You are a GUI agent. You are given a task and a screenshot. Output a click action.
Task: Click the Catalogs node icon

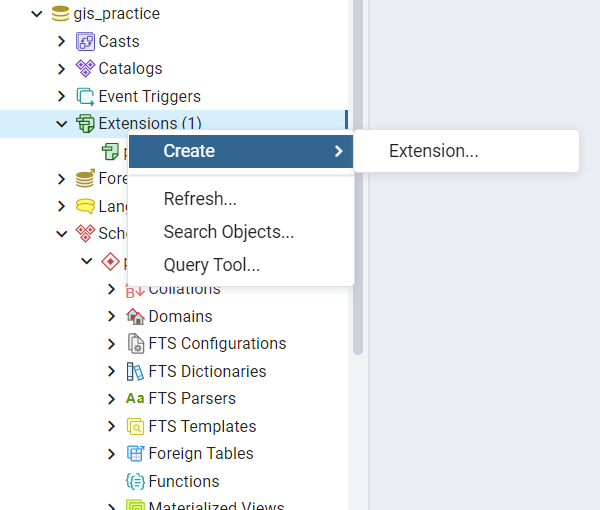[86, 69]
